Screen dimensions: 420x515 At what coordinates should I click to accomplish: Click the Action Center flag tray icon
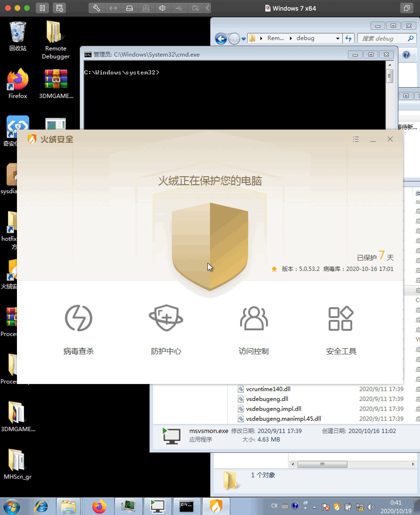(x=325, y=507)
